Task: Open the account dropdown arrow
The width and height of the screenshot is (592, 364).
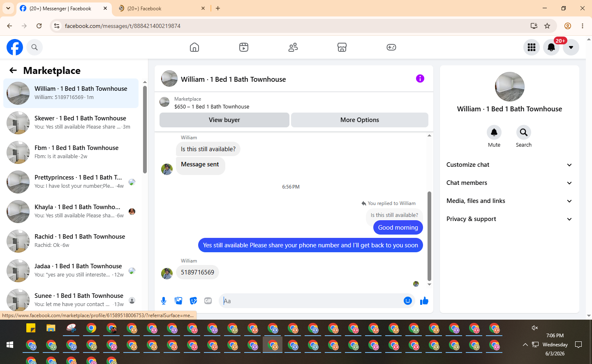Action: click(x=571, y=47)
